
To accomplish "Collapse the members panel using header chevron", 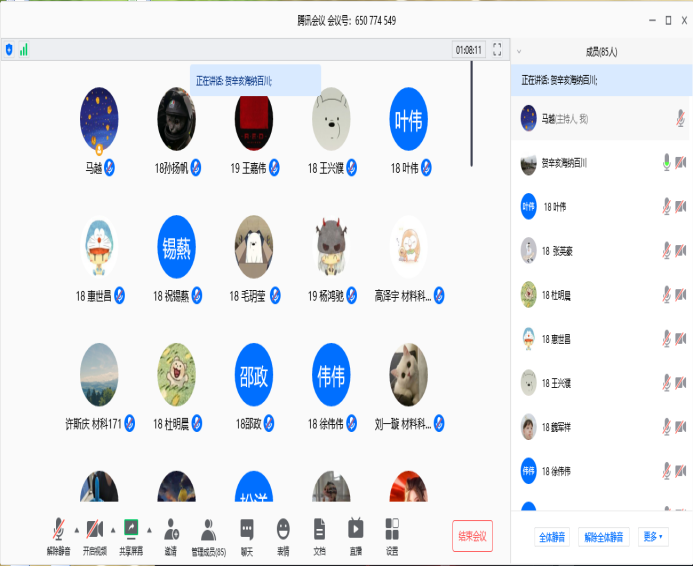I will [519, 51].
